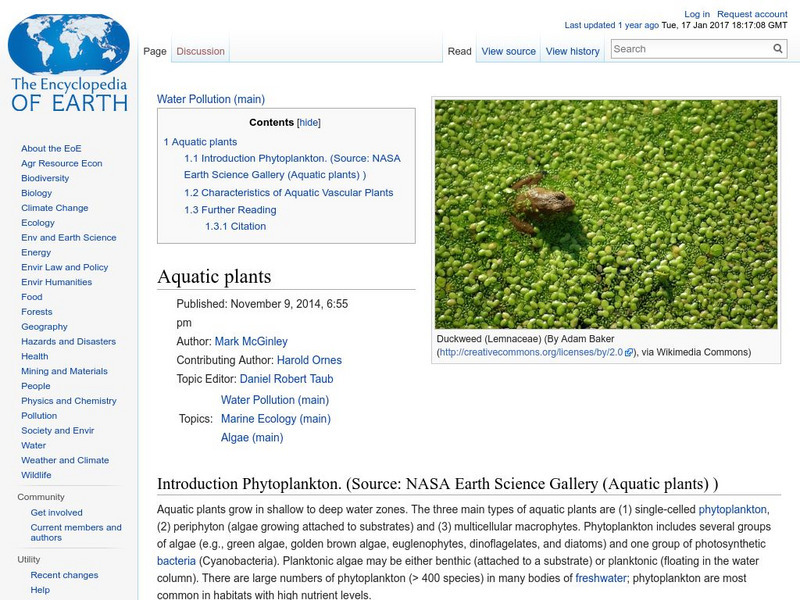Switch to the View source tab
The image size is (800, 600).
(510, 51)
